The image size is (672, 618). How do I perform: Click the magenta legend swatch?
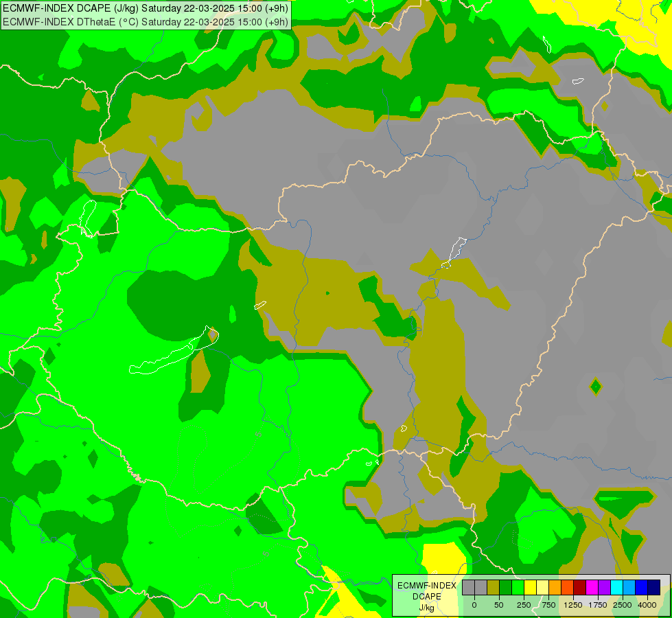(592, 587)
